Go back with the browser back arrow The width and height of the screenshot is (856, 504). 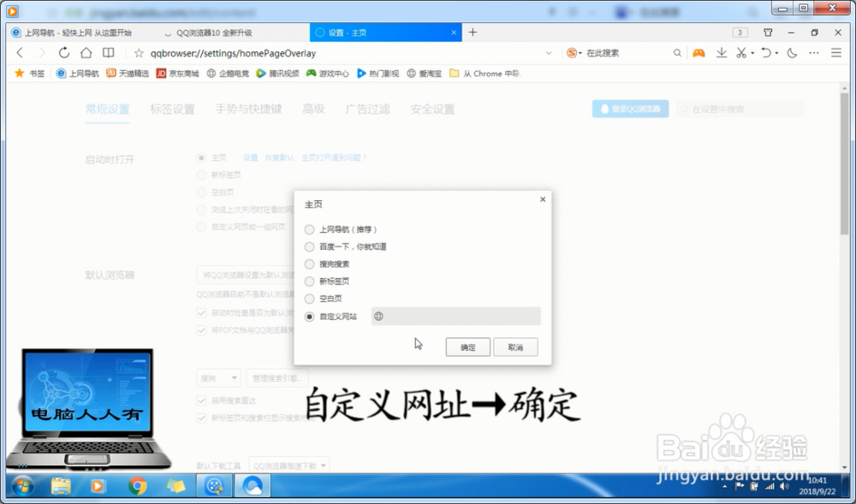[x=21, y=53]
